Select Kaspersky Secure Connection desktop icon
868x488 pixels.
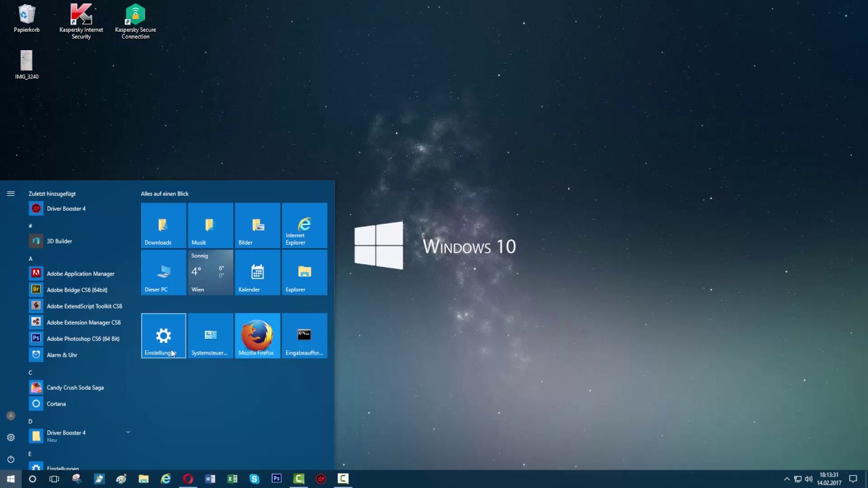tap(136, 20)
